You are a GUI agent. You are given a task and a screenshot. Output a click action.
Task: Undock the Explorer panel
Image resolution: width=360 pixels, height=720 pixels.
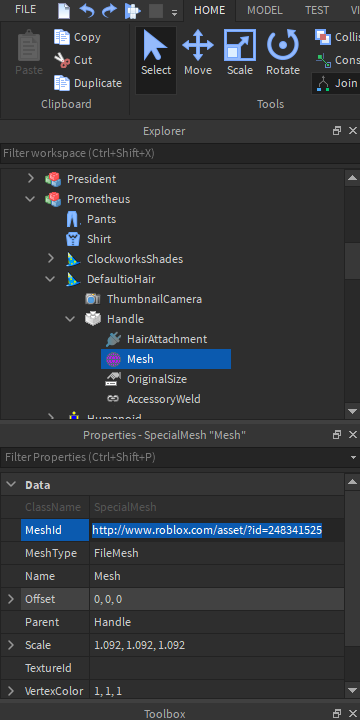coord(337,131)
